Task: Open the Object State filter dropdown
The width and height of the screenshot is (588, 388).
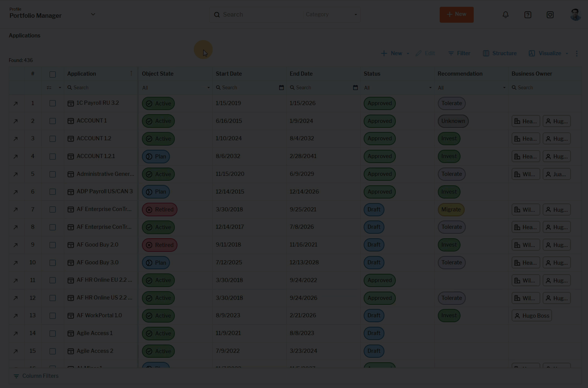Action: tap(176, 88)
